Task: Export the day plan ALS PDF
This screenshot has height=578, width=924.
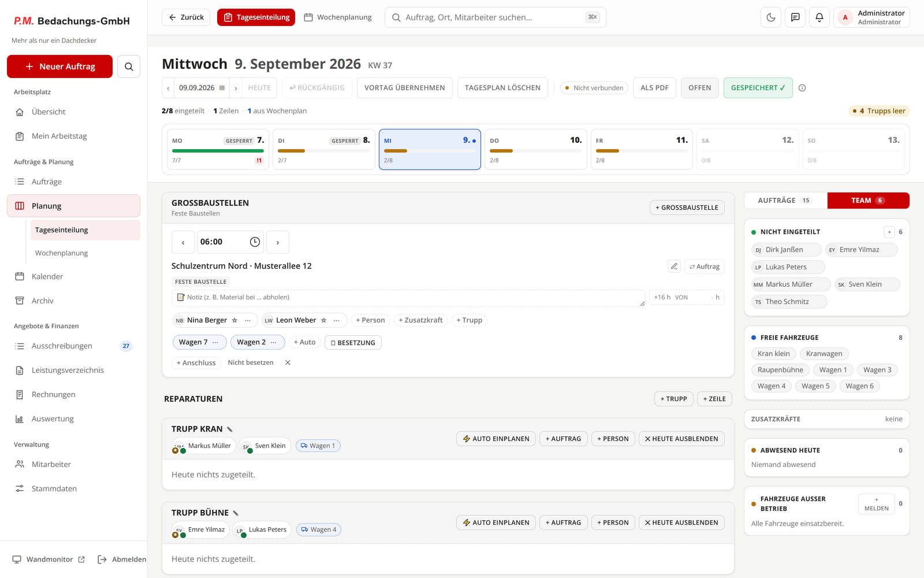Action: pos(654,88)
